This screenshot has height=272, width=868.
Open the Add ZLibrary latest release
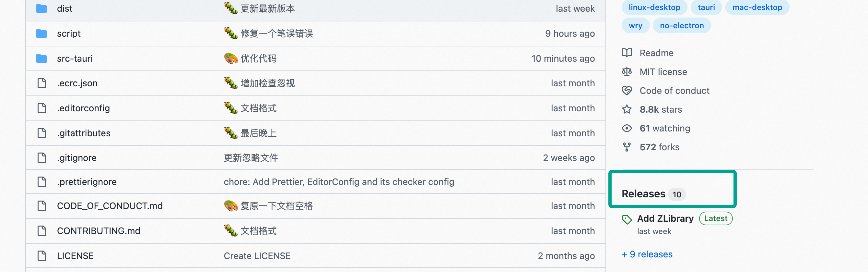(x=665, y=218)
